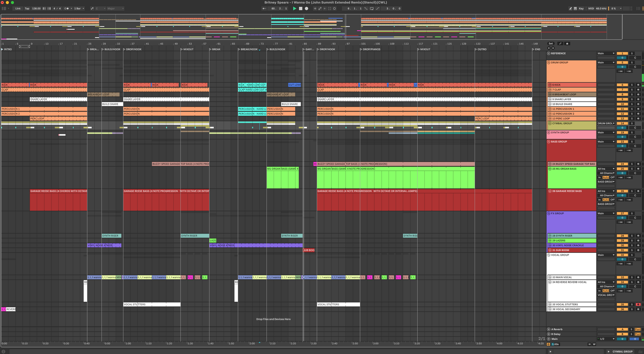
Task: Click the 4 / 4 time signature field
Action: (57, 9)
